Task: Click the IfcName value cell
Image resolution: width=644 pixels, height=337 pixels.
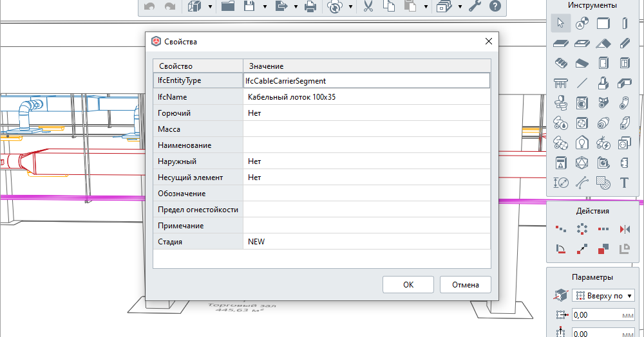Action: (367, 96)
